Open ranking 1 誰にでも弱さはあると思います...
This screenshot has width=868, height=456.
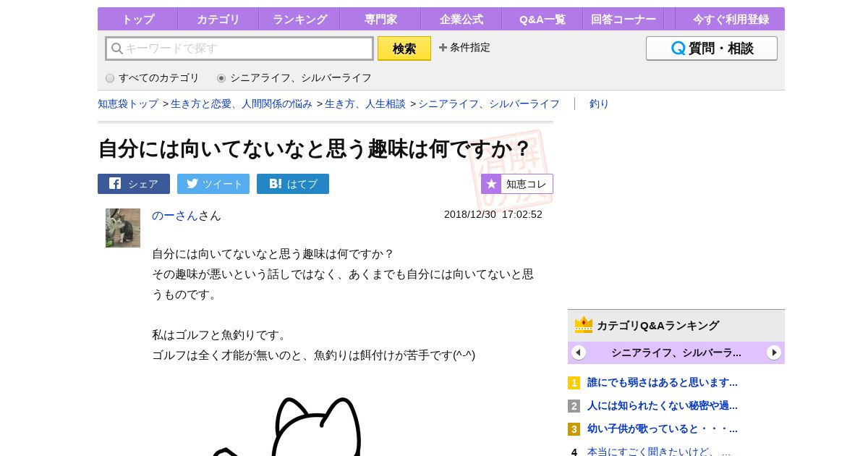[663, 382]
